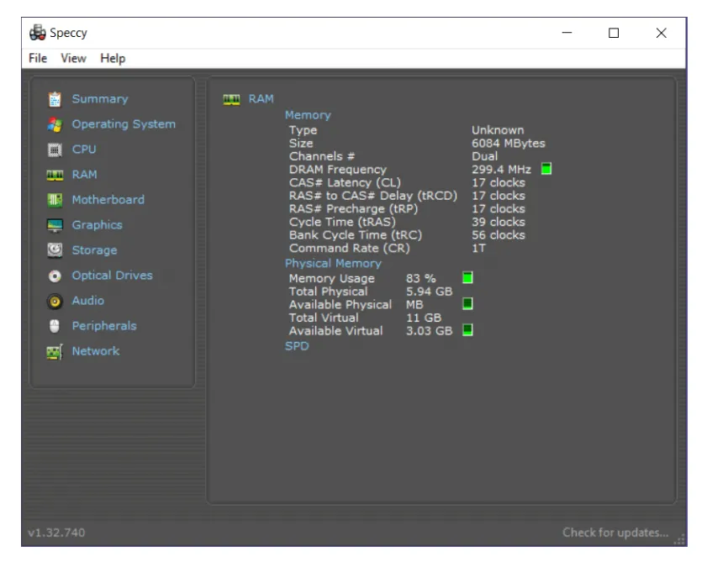Open the View menu
Image resolution: width=728 pixels, height=583 pixels.
point(73,59)
